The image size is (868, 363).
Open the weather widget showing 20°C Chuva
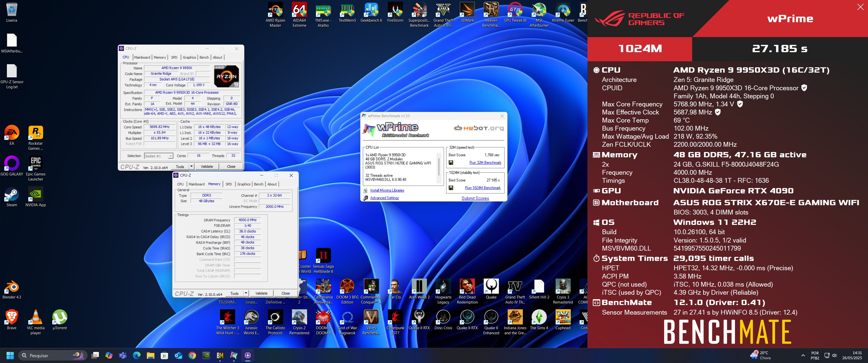(x=761, y=355)
